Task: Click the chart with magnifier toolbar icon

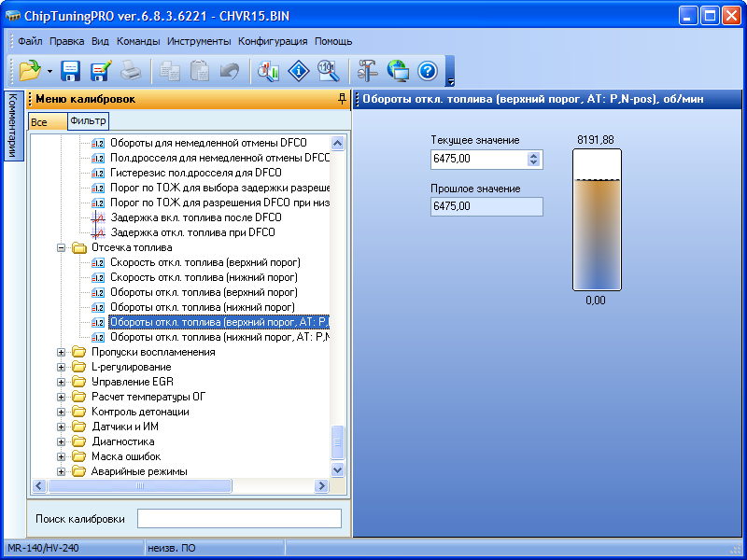Action: pos(269,71)
